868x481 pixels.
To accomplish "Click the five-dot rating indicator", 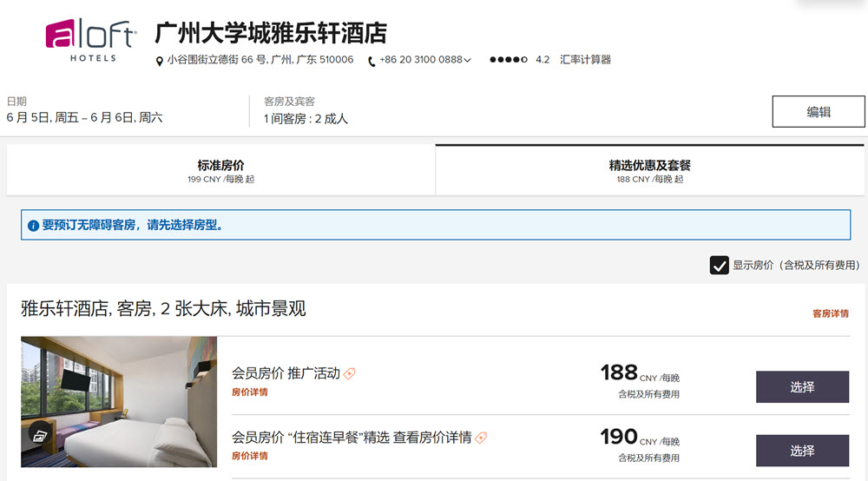I will (x=508, y=60).
